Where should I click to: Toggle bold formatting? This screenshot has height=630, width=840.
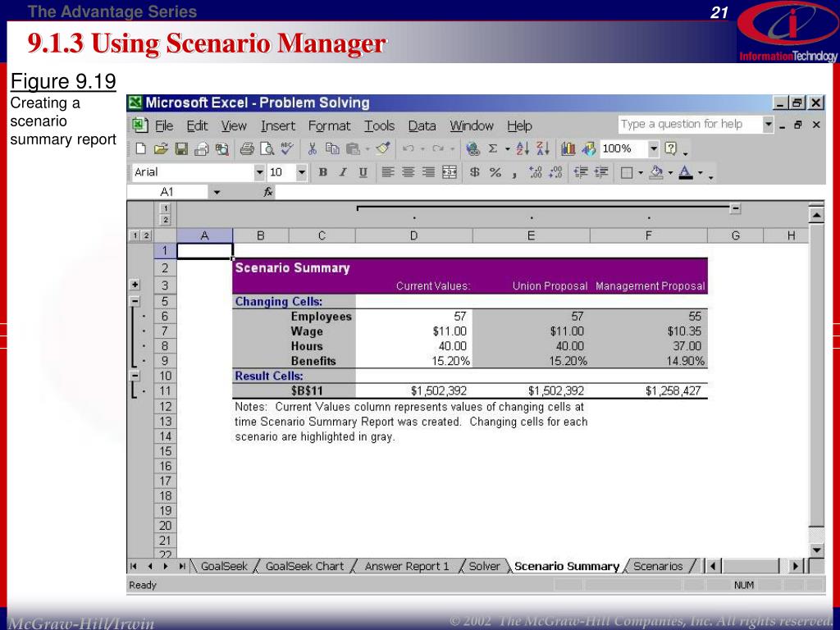click(x=322, y=172)
